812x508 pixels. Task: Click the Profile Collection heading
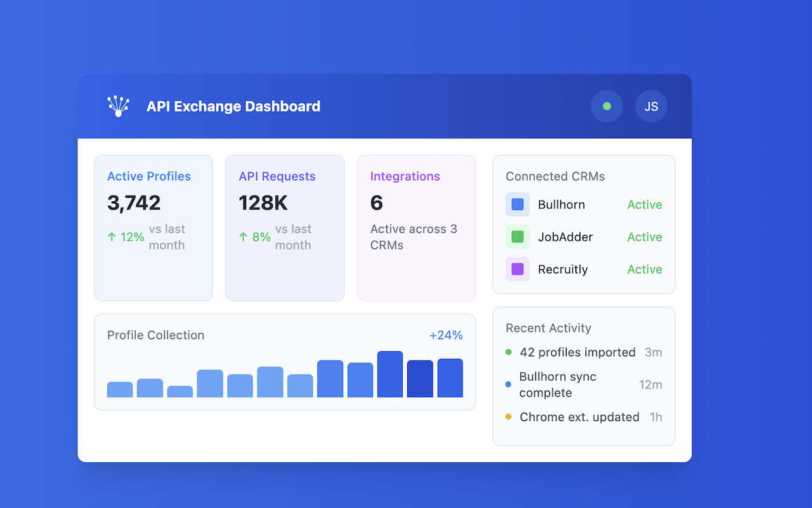tap(155, 335)
